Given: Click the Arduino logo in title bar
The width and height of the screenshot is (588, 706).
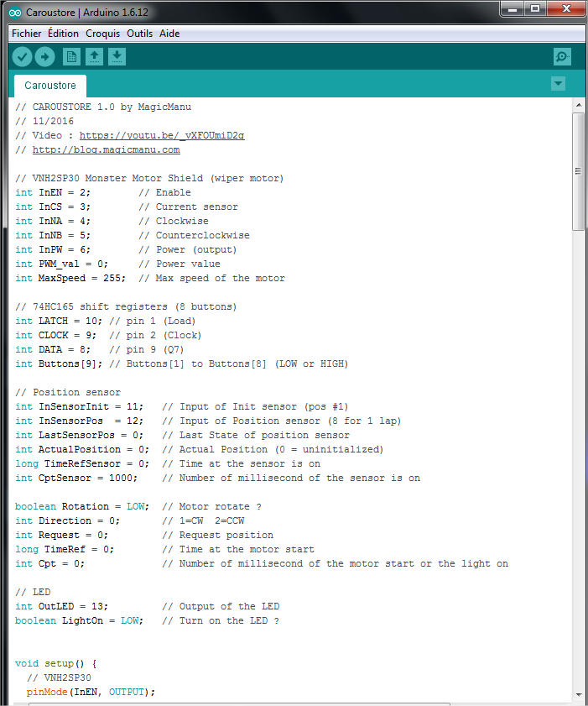Looking at the screenshot, I should (x=15, y=13).
